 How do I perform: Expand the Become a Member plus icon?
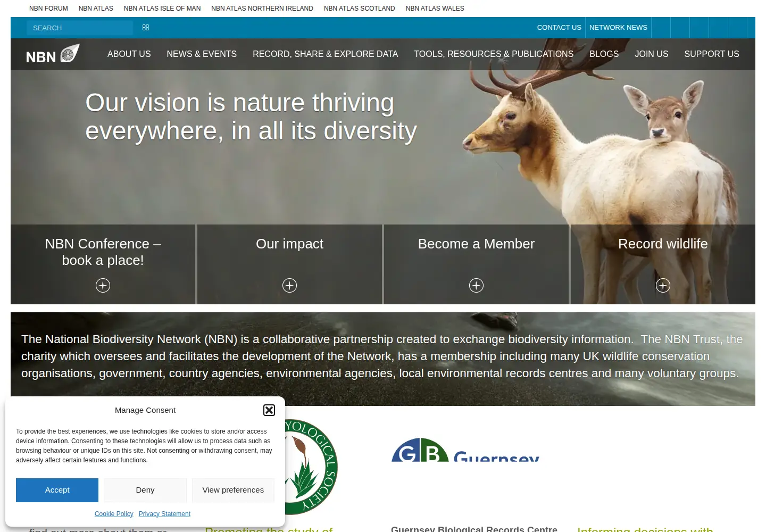(x=476, y=286)
